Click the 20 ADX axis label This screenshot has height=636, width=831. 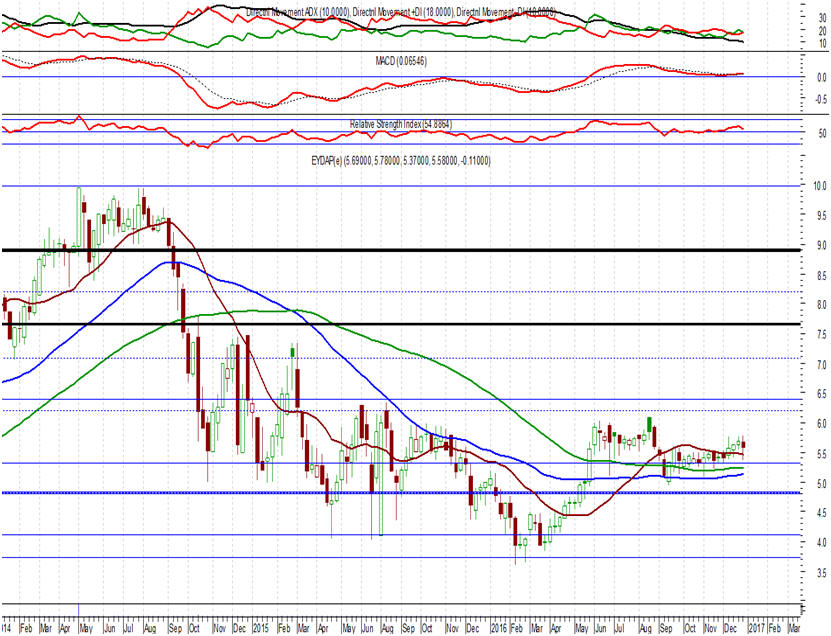point(823,31)
